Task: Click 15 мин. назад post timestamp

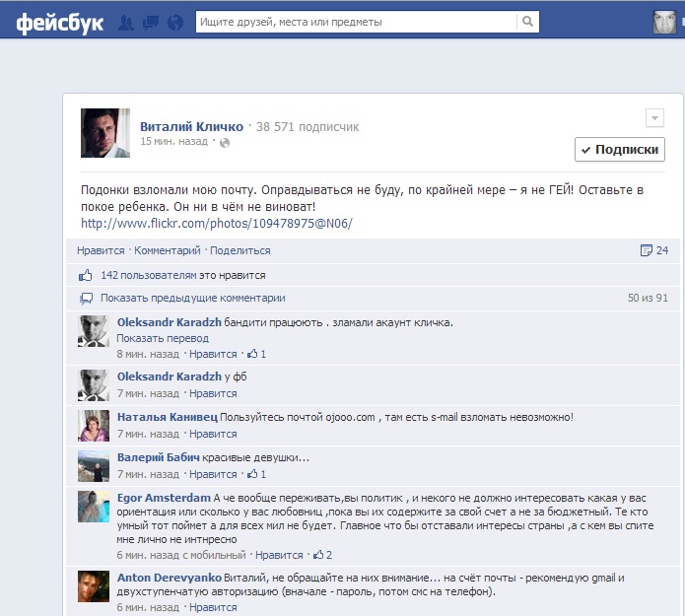Action: point(173,141)
